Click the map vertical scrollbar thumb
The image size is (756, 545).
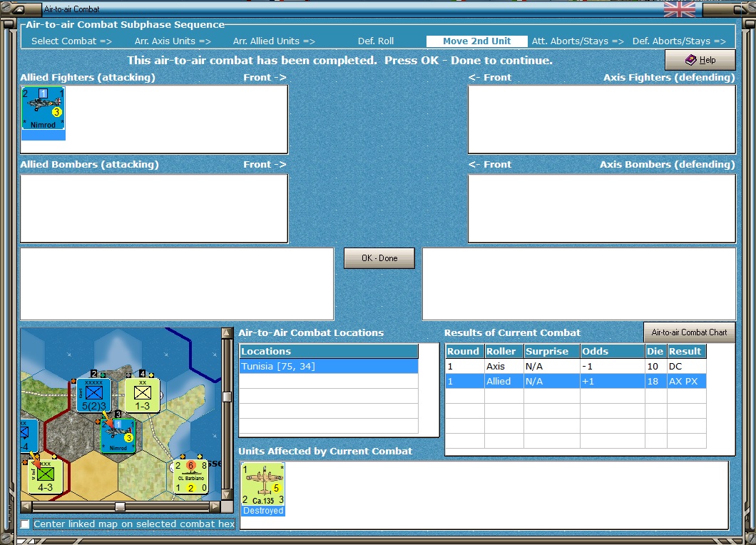[x=226, y=397]
